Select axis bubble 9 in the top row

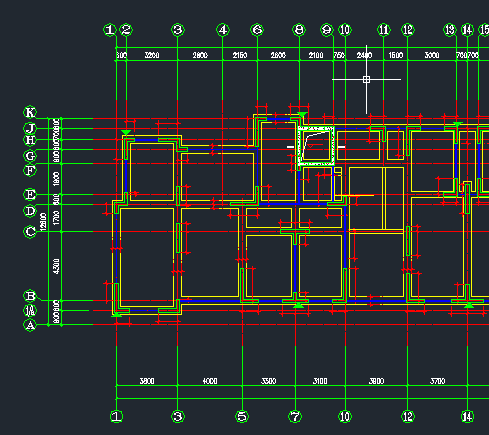[x=327, y=30]
